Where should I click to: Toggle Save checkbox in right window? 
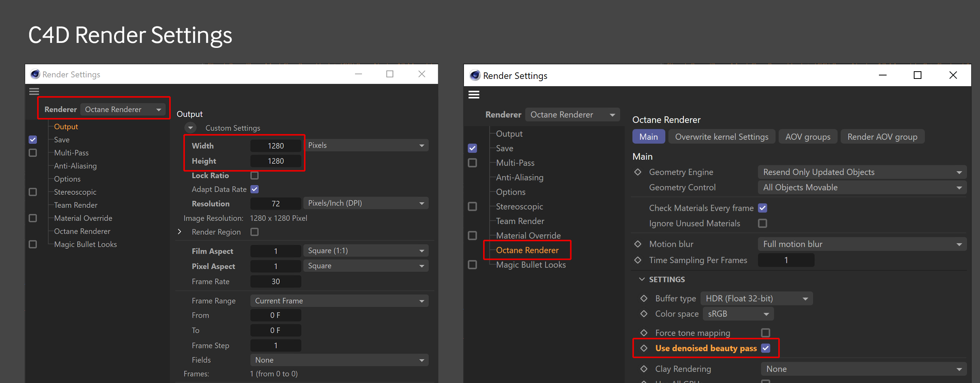[x=472, y=148]
